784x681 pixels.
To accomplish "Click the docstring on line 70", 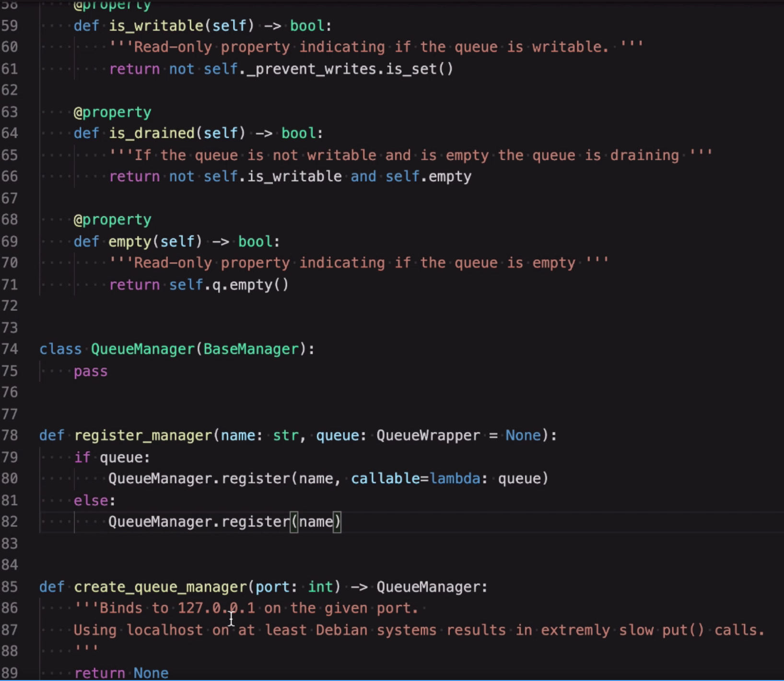I will [x=359, y=263].
